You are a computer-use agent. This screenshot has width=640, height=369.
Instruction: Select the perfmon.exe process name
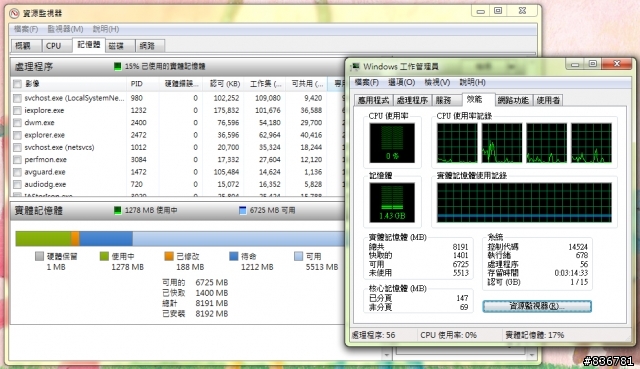click(45, 160)
